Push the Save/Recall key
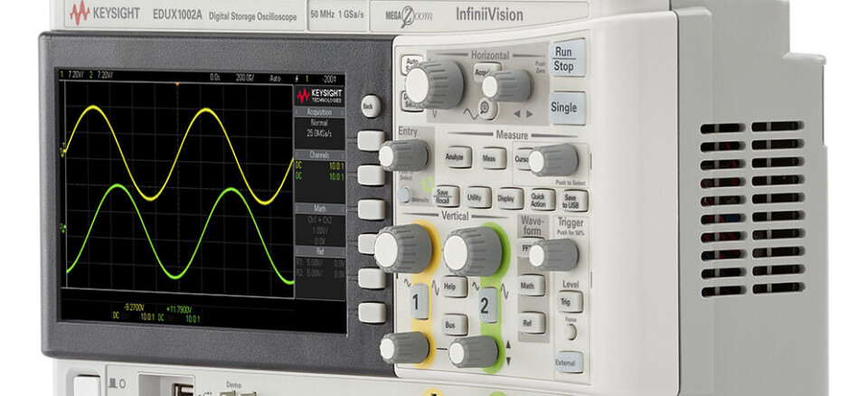Image resolution: width=868 pixels, height=396 pixels. point(446,196)
